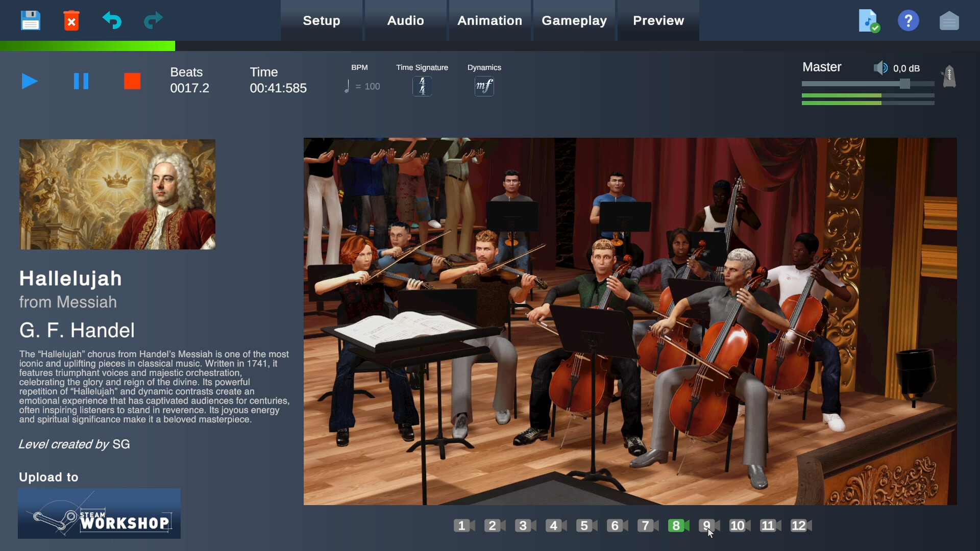Image resolution: width=980 pixels, height=551 pixels.
Task: Enable camera 1 view
Action: click(x=462, y=526)
